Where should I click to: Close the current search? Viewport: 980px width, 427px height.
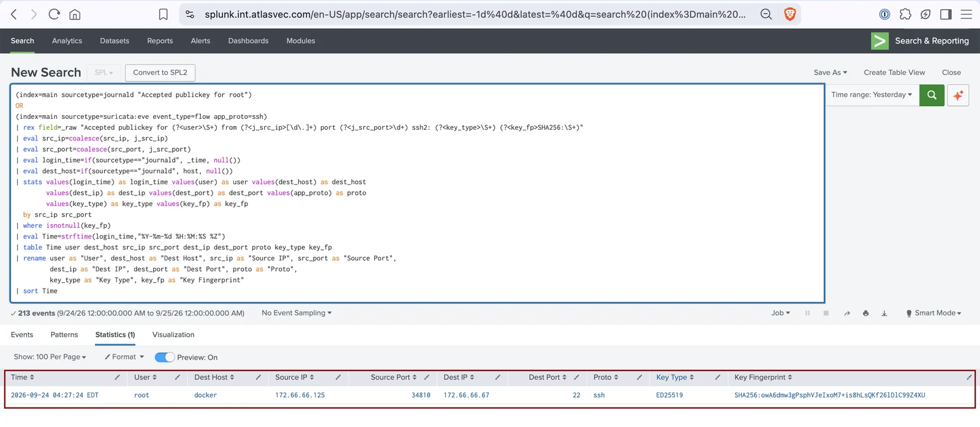click(x=951, y=72)
